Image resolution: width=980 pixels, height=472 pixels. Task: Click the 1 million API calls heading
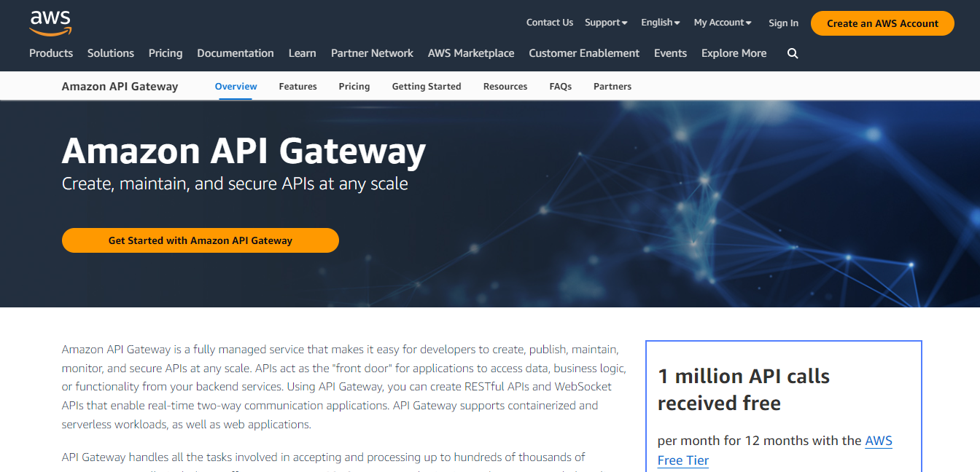coord(744,390)
